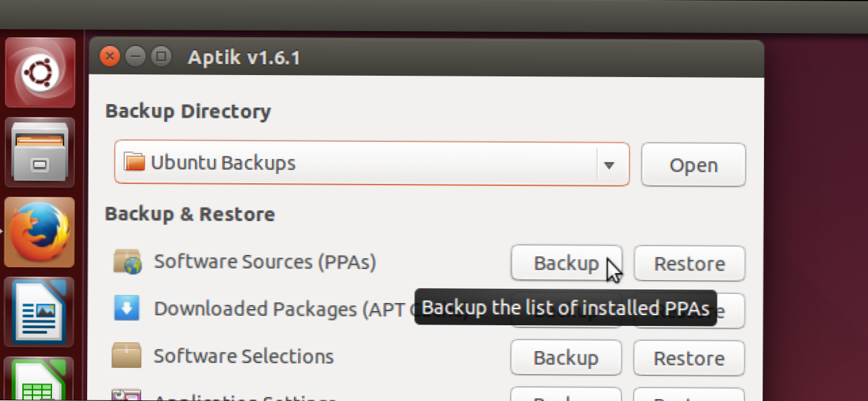Launch LibreOffice Writer from the dock
Image resolution: width=868 pixels, height=401 pixels.
(x=40, y=312)
